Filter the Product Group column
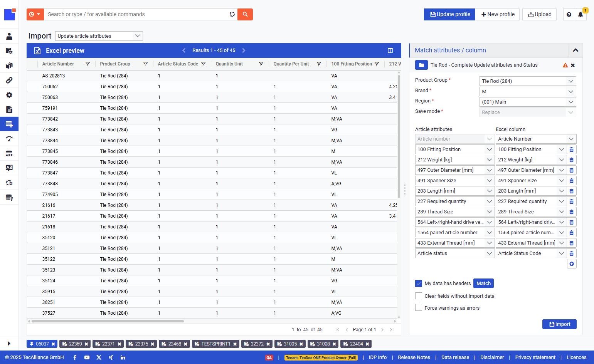The image size is (594, 364). coord(145,64)
